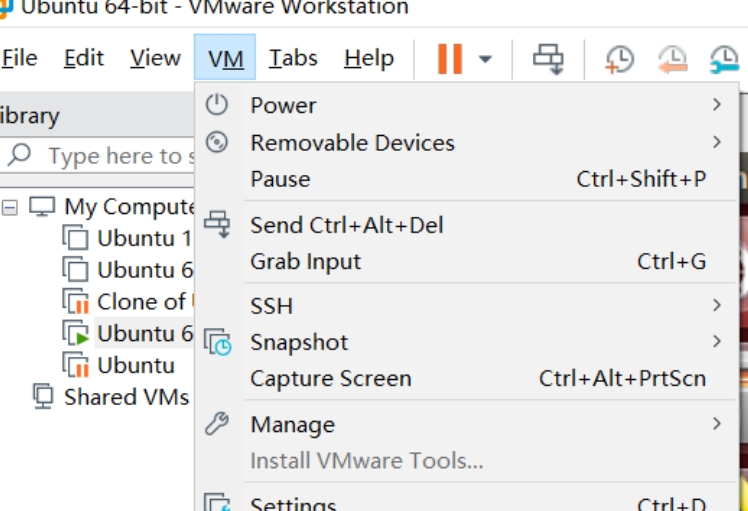This screenshot has height=511, width=748.
Task: Click the Settings menu icon
Action: pos(218,502)
